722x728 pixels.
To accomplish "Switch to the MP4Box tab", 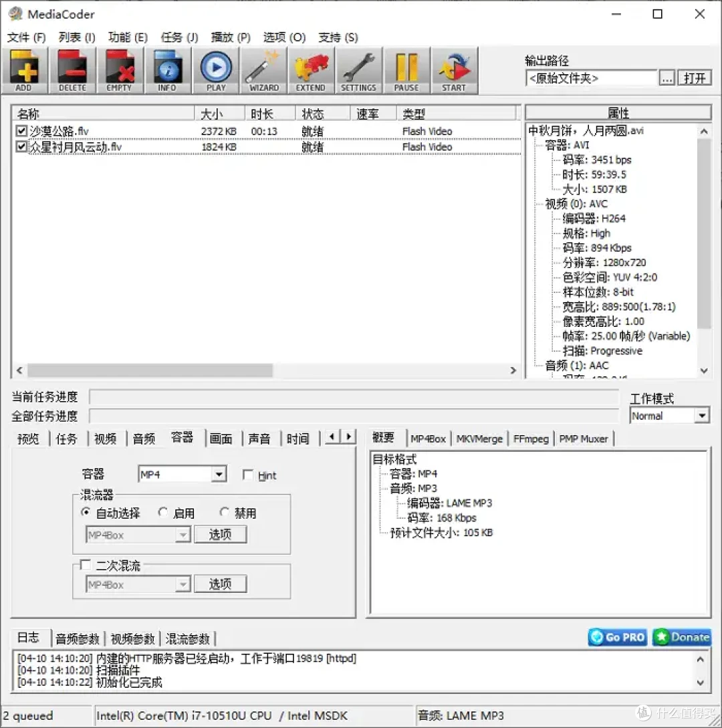I will pyautogui.click(x=428, y=439).
